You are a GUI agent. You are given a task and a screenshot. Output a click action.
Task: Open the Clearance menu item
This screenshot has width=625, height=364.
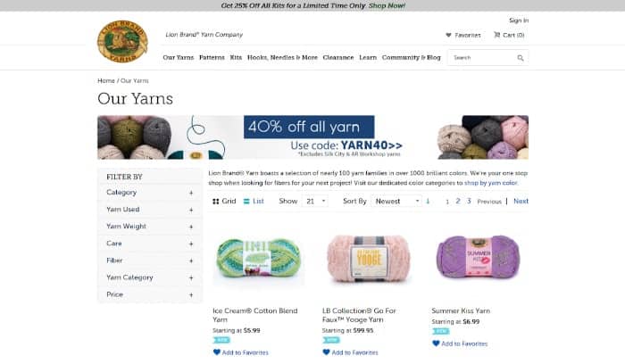[338, 58]
